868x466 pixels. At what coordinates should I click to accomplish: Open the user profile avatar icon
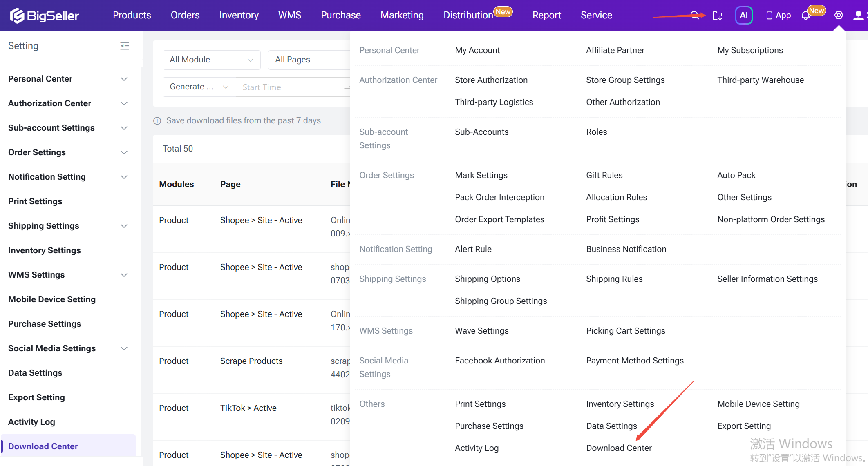click(x=858, y=16)
